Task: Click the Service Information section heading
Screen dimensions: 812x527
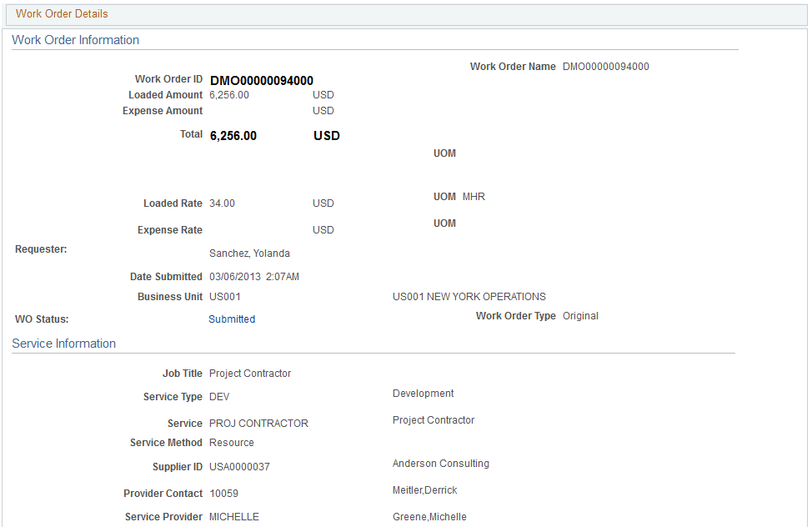Action: pyautogui.click(x=64, y=343)
